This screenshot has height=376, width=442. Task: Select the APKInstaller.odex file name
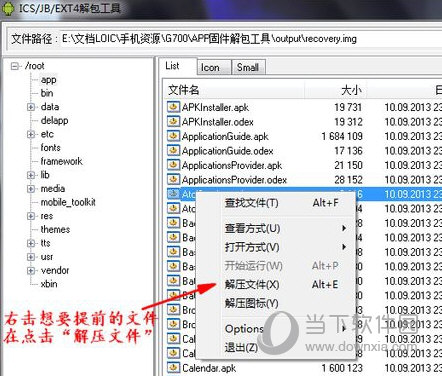(x=218, y=122)
